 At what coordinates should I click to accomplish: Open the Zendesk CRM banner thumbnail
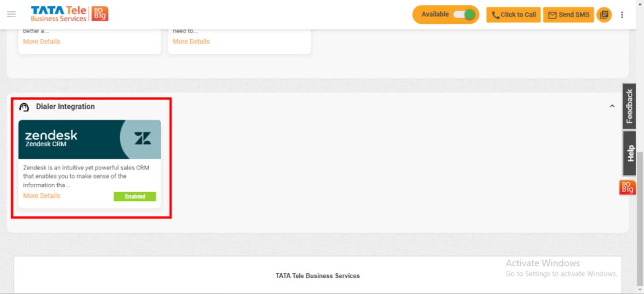89,139
